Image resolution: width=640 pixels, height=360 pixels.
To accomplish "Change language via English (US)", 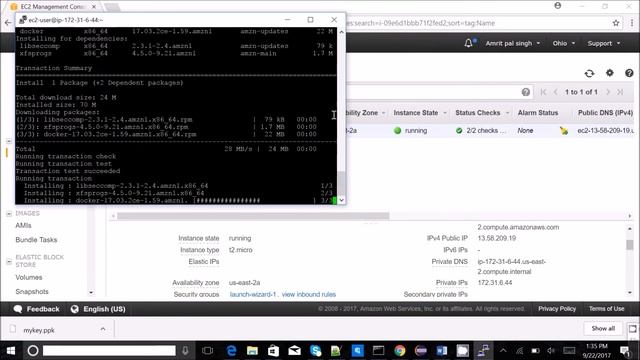I will click(98, 309).
